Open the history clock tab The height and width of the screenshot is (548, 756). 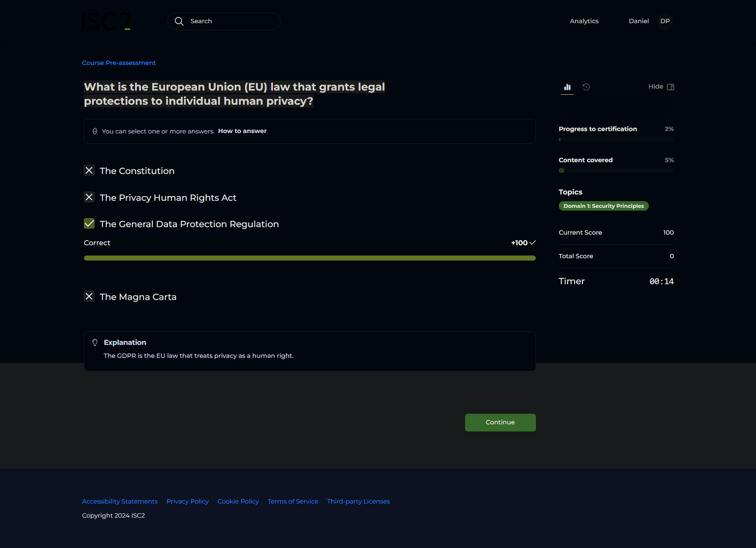[586, 87]
